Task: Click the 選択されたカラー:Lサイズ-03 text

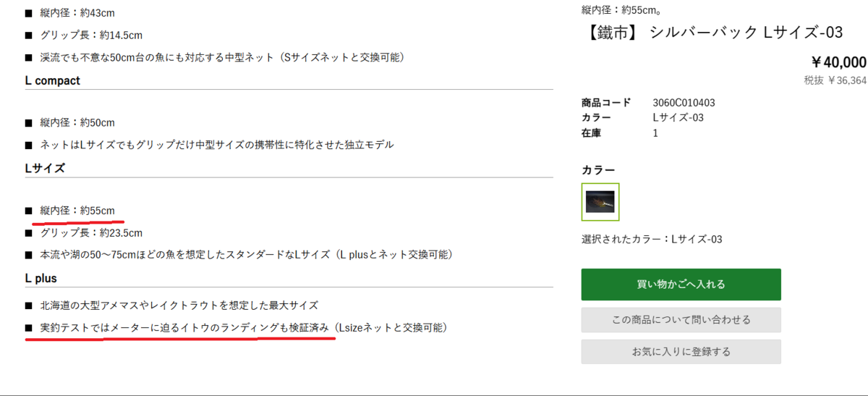Action: point(652,239)
